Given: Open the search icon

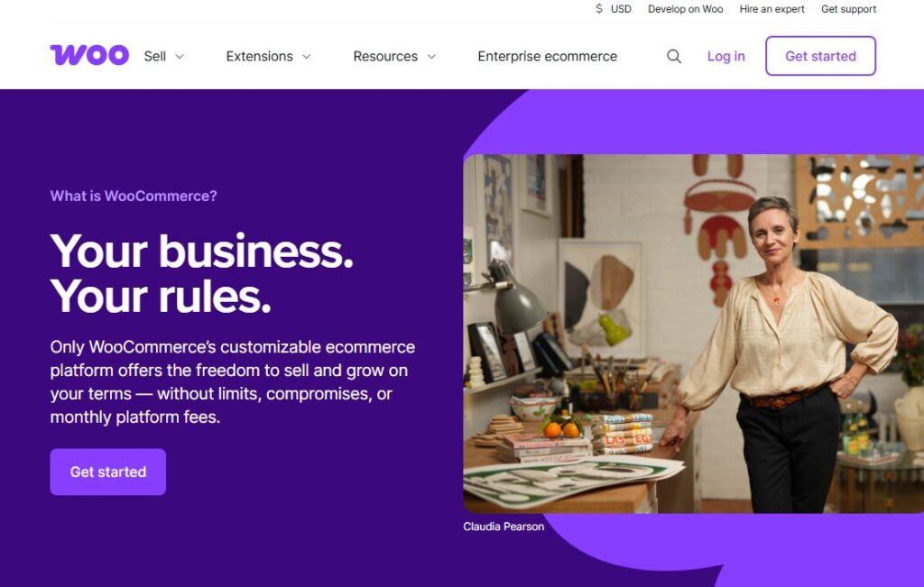Looking at the screenshot, I should point(673,56).
